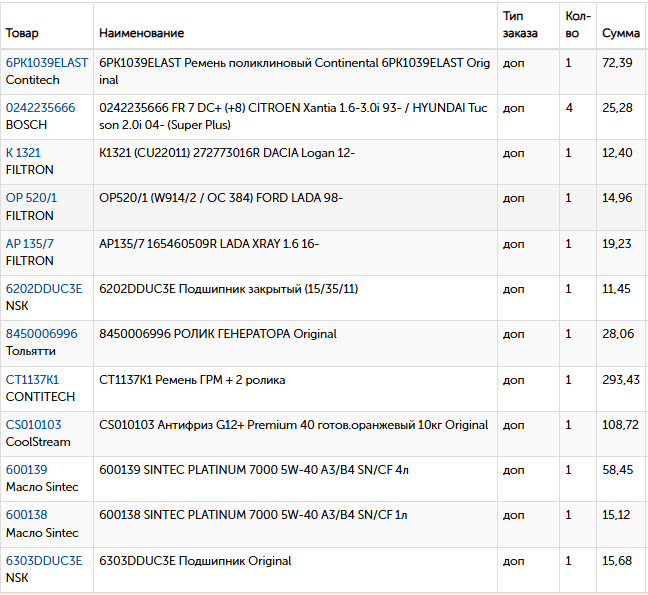Click the 'Подшипник закрытый (15/35/11)' description
648x595 pixels.
pyautogui.click(x=229, y=289)
